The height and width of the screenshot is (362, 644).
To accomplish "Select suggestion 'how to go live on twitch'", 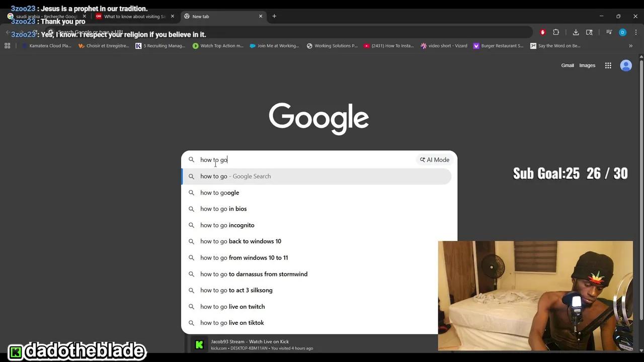I will pos(309,307).
